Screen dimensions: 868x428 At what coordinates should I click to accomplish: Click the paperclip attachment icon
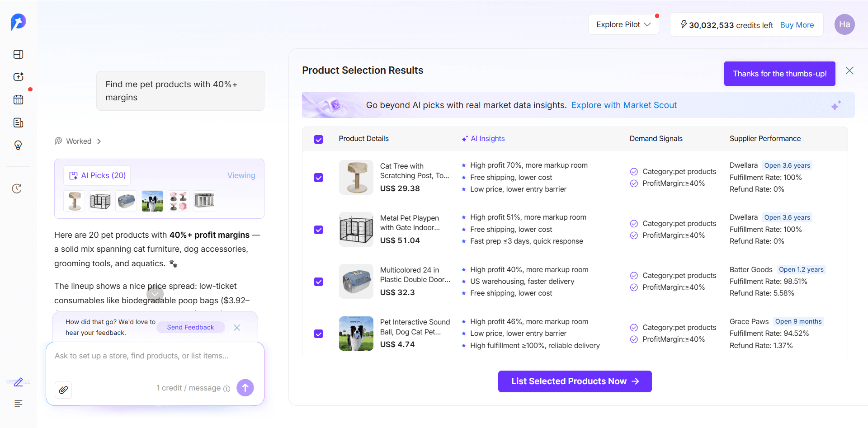63,390
